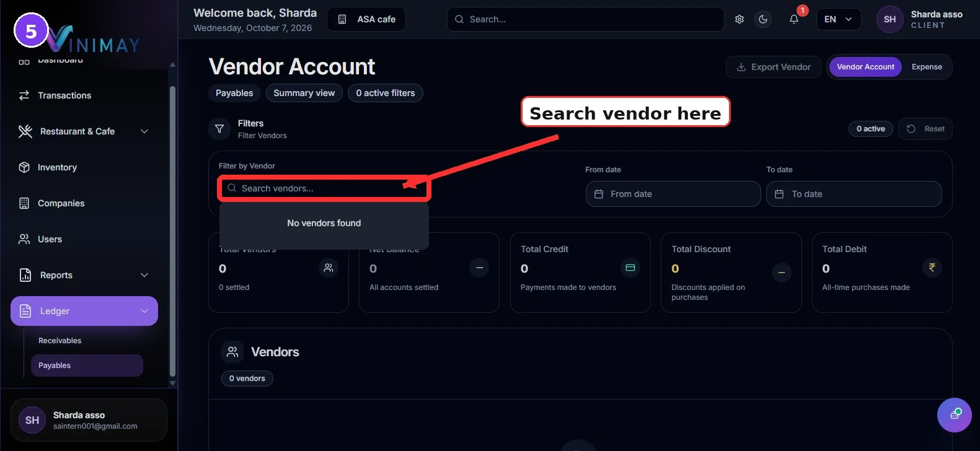
Task: Open notifications bell
Action: (x=794, y=19)
